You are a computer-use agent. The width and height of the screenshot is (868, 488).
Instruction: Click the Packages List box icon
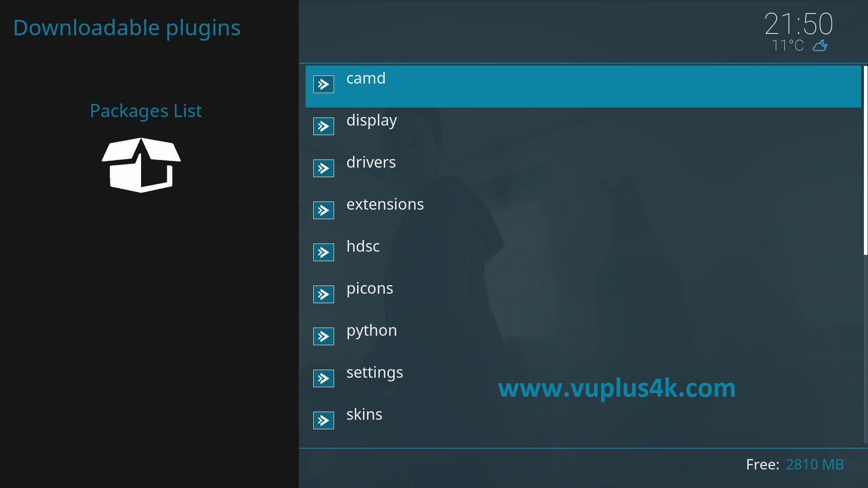(x=141, y=165)
